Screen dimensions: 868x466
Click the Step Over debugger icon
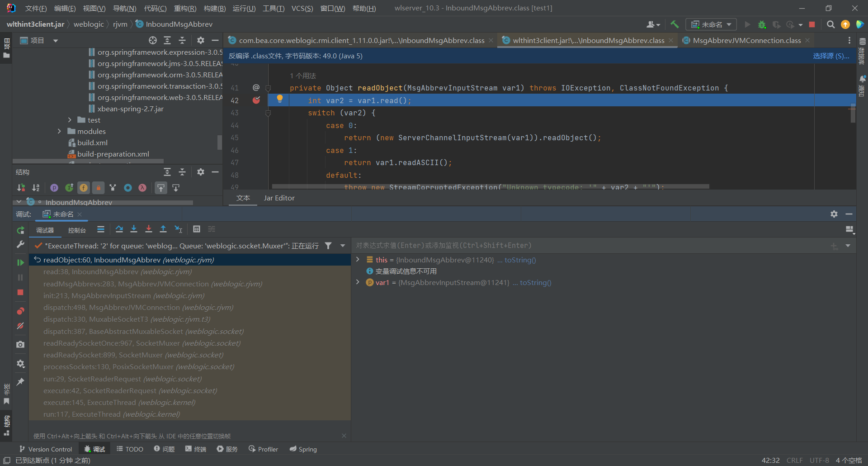click(x=119, y=229)
